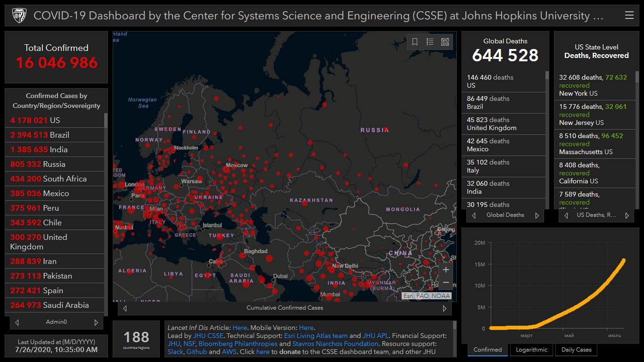Advance the Global Deaths panel to next
This screenshot has height=362, width=644.
point(537,215)
